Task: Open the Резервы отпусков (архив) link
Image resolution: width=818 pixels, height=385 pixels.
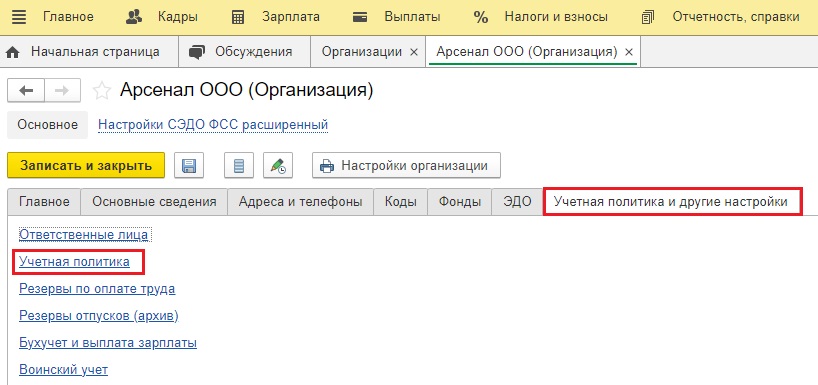Action: tap(99, 316)
